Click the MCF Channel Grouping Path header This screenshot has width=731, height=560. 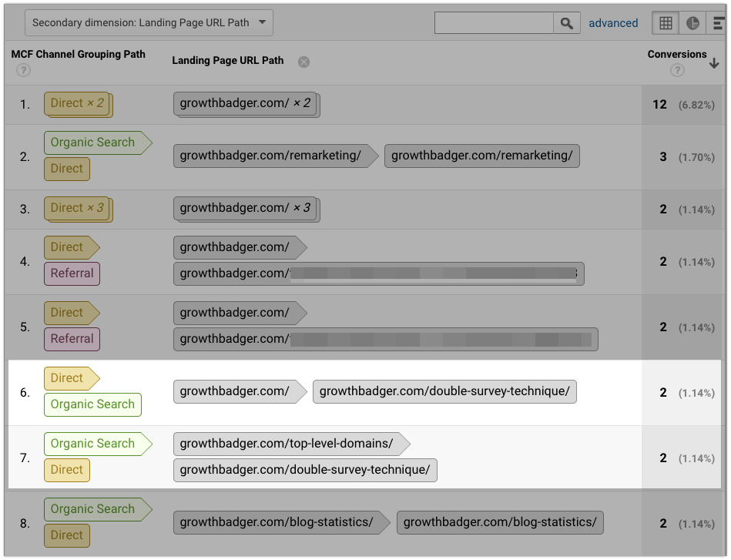pyautogui.click(x=79, y=54)
